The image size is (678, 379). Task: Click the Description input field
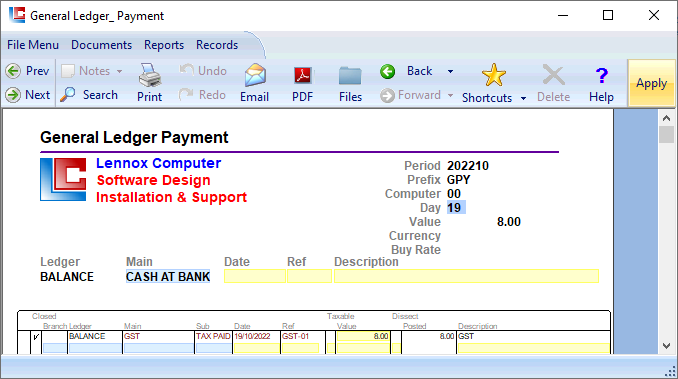pyautogui.click(x=467, y=276)
